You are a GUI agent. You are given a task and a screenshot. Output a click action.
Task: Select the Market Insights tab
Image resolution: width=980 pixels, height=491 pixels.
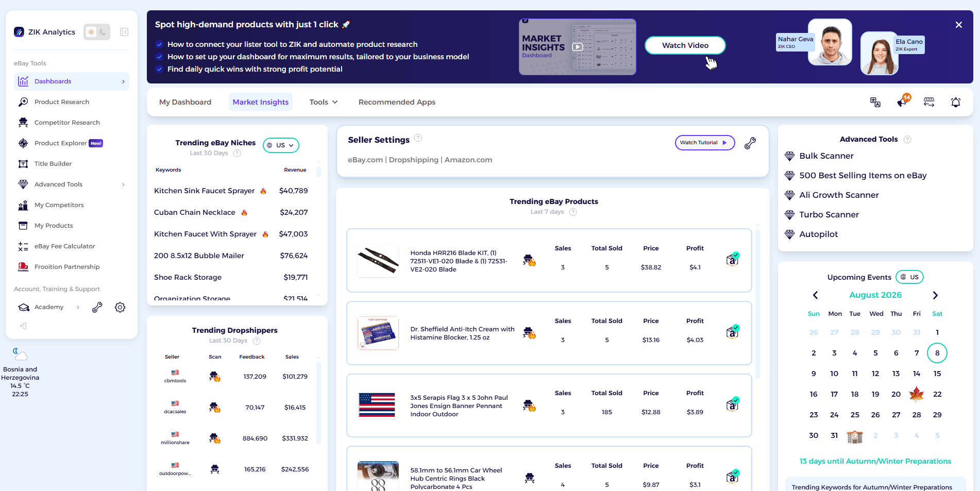click(261, 102)
